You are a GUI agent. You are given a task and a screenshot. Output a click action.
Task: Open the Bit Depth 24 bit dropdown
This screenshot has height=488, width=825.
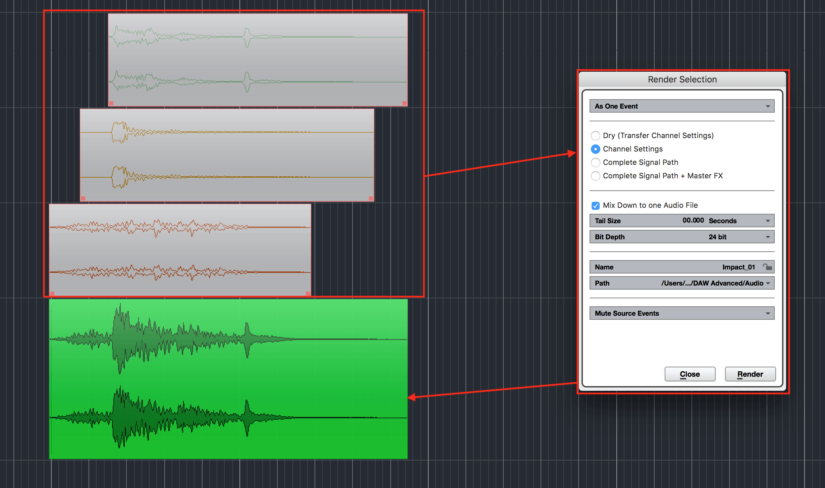682,237
